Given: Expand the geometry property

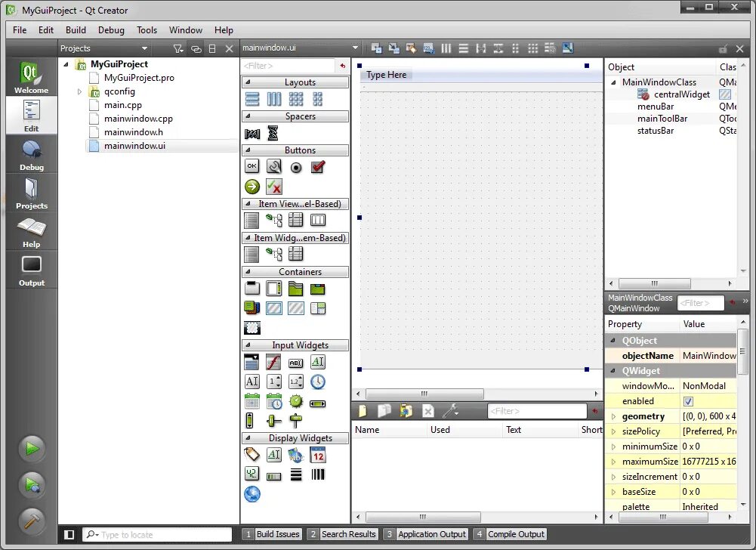Looking at the screenshot, I should (x=613, y=416).
